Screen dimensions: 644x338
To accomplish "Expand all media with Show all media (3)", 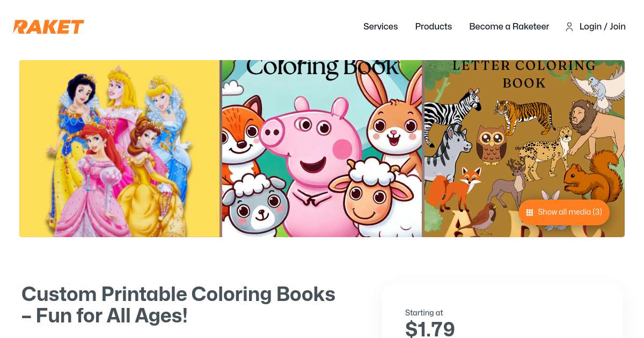I will (564, 212).
